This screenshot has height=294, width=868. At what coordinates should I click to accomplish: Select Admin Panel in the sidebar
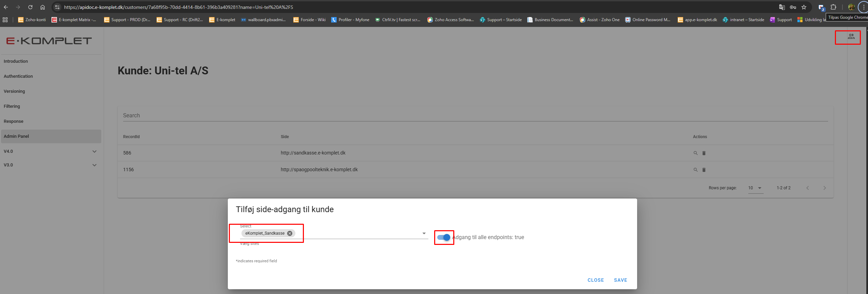pyautogui.click(x=16, y=136)
